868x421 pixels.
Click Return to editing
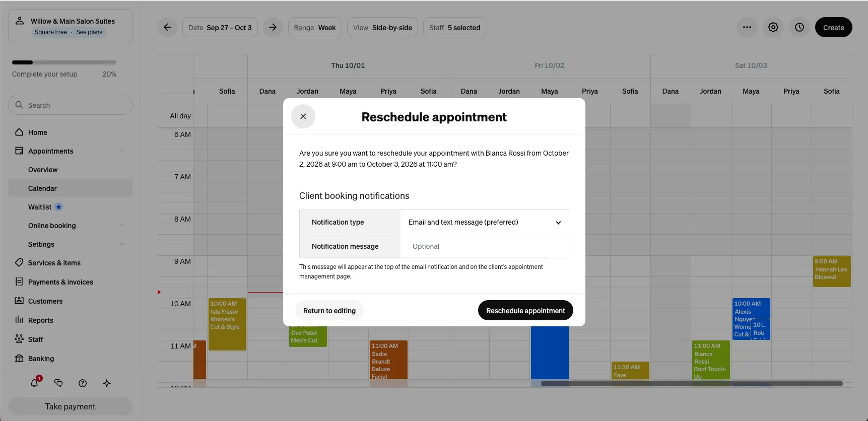click(329, 311)
